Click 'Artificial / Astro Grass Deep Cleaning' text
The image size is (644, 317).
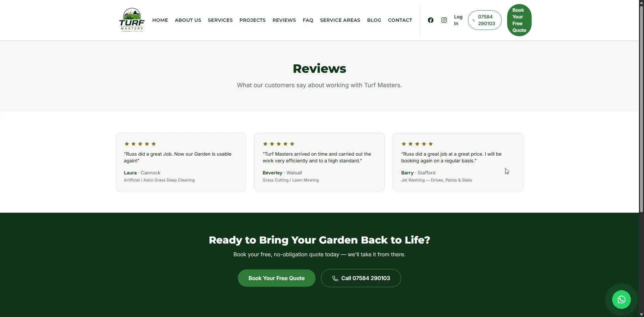(159, 180)
